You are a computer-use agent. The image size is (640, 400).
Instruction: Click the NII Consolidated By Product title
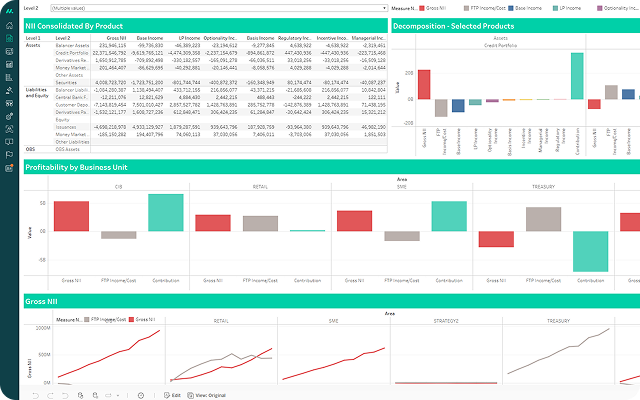74,26
